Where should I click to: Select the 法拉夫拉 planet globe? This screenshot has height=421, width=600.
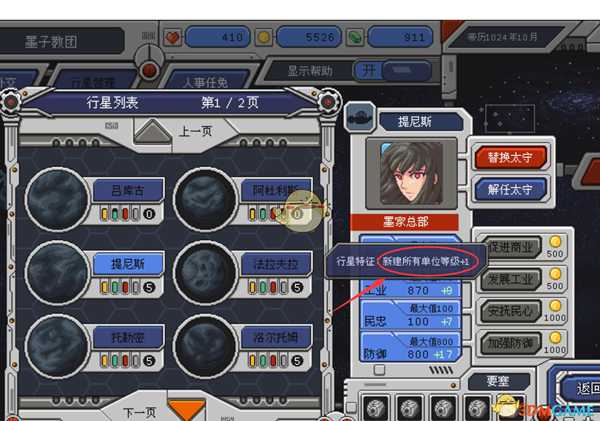pos(205,273)
